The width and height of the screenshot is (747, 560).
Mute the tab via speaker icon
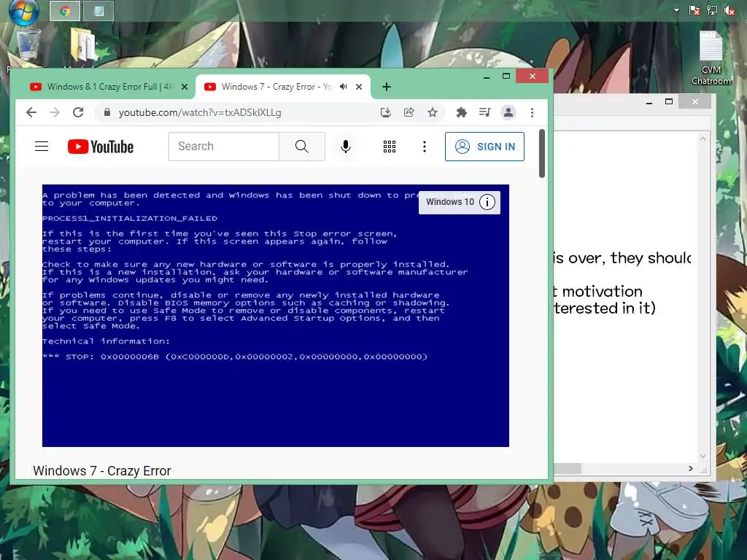pos(344,87)
